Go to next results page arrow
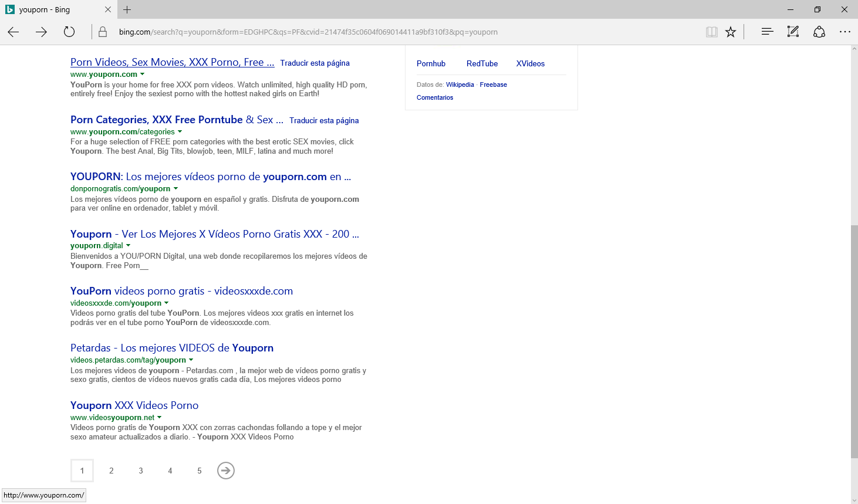 [x=226, y=471]
